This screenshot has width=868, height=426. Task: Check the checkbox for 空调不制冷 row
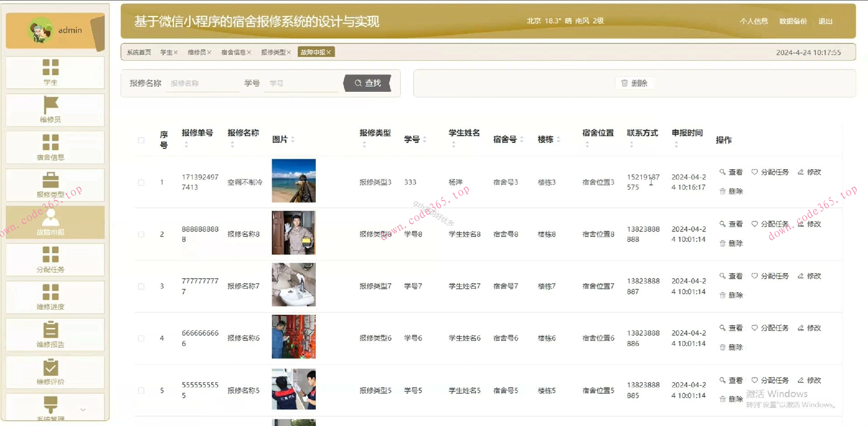pos(141,182)
